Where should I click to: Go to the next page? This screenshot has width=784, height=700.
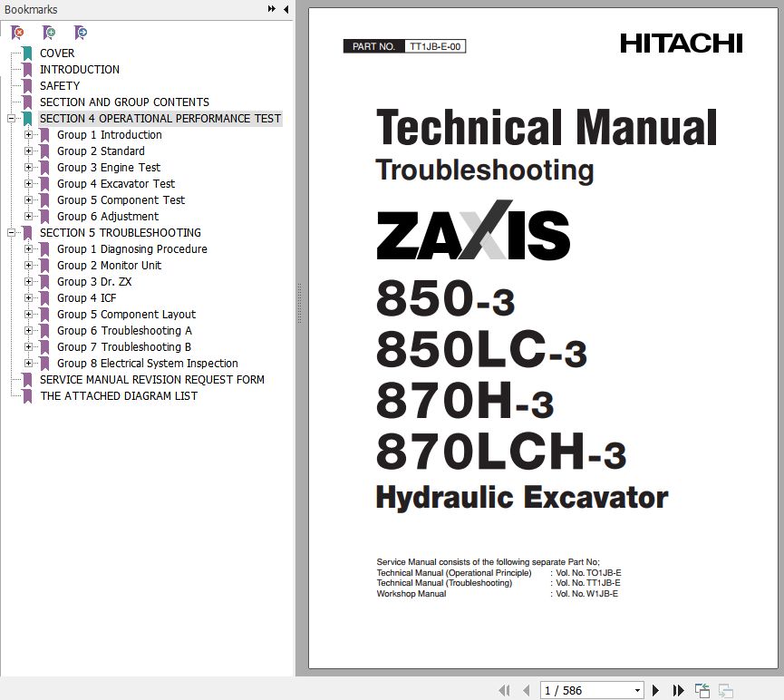(656, 691)
